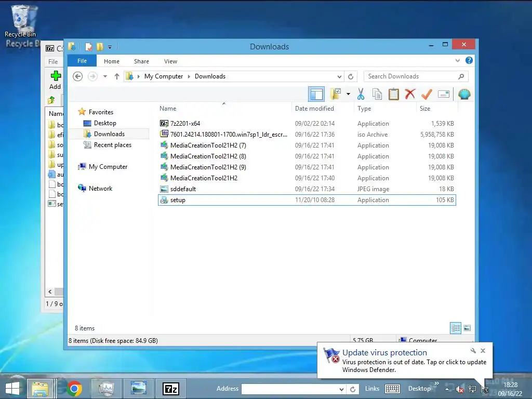Screen dimensions: 532x399
Task: Click the Rename label icon in toolbar
Action: pyautogui.click(x=444, y=94)
